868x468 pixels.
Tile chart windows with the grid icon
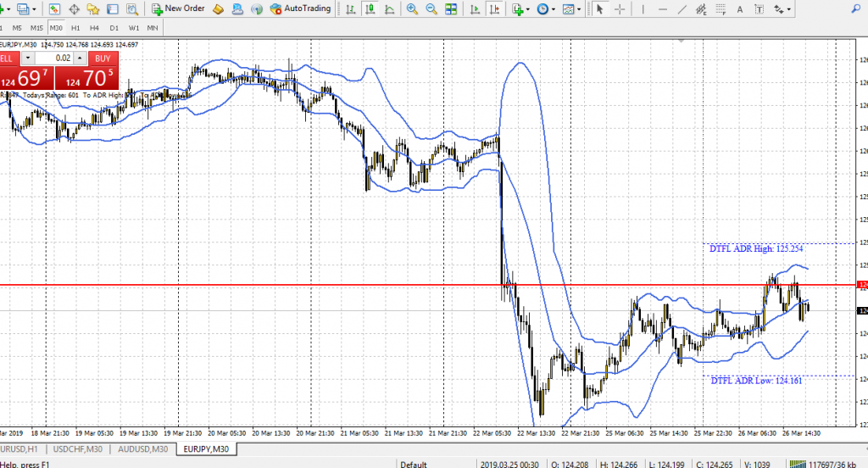click(x=451, y=8)
